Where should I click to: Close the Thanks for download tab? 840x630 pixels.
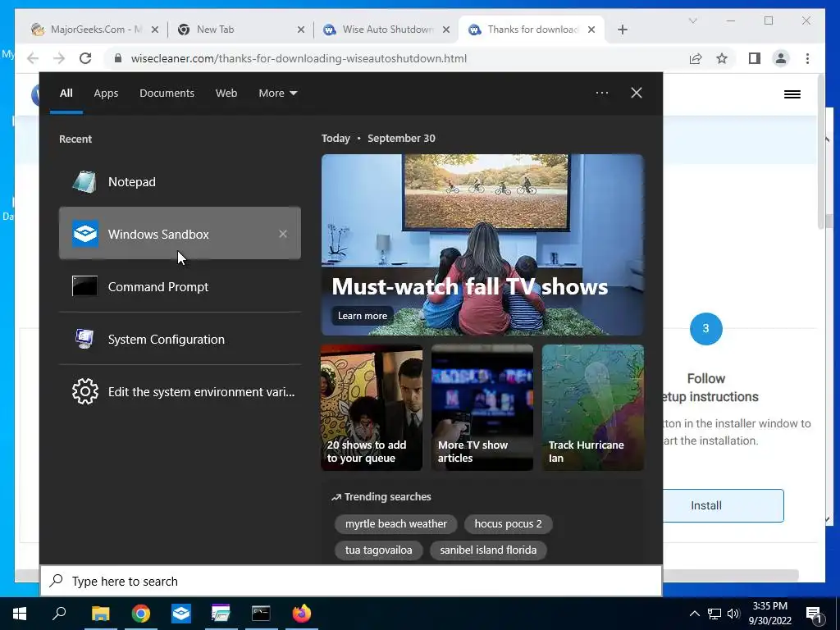coord(591,30)
